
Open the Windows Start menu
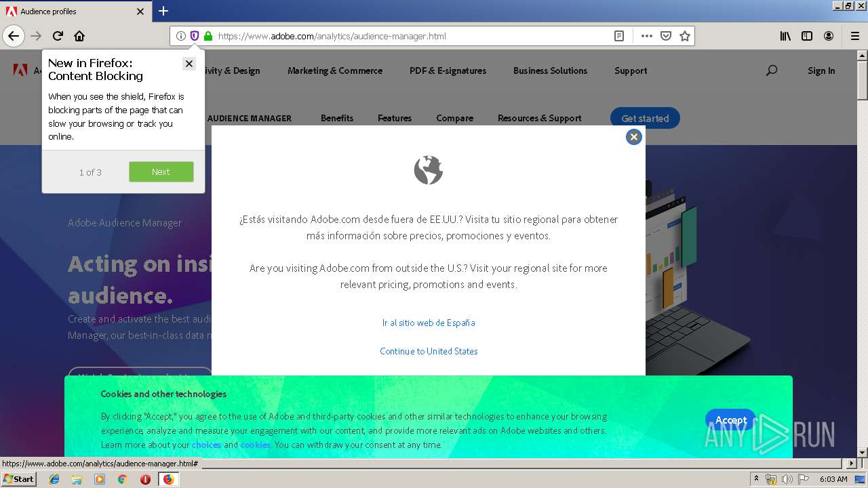(x=18, y=479)
